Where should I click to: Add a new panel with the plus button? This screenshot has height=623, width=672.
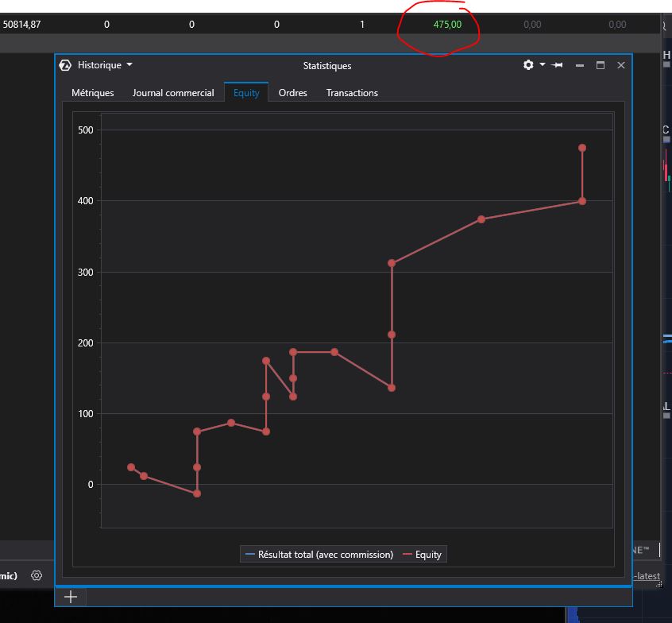tap(71, 597)
